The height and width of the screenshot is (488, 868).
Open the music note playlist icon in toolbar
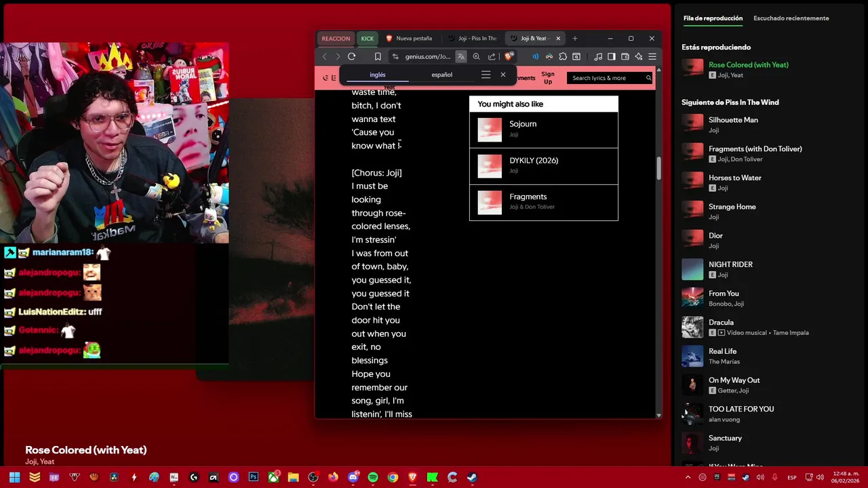coord(598,57)
